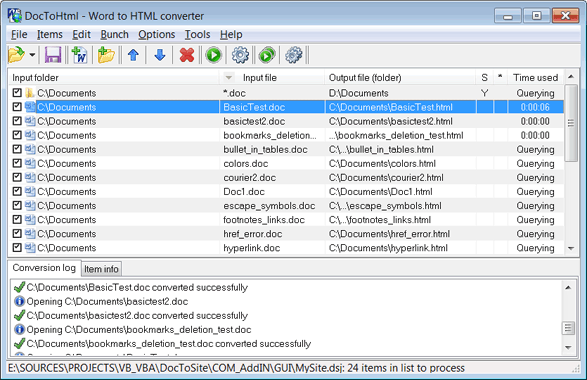Toggle checkbox for escape_symbols.doc row
587x380 pixels.
click(17, 205)
